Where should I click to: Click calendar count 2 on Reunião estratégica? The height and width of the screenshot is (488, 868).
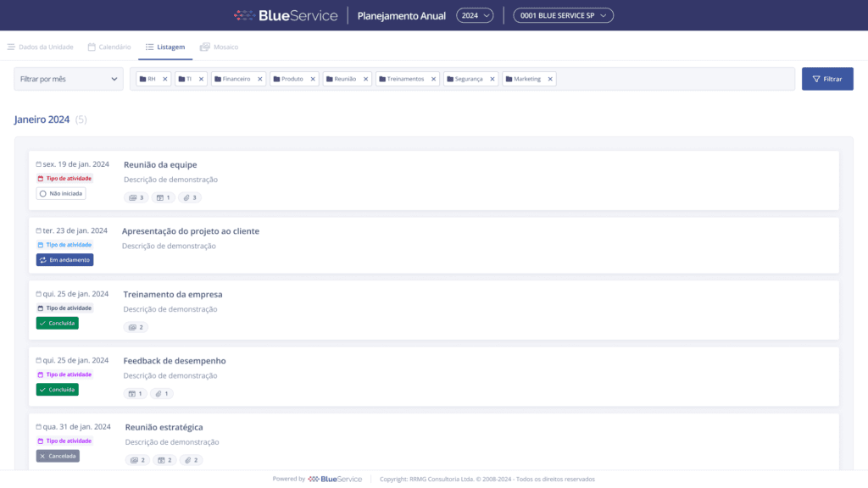164,460
